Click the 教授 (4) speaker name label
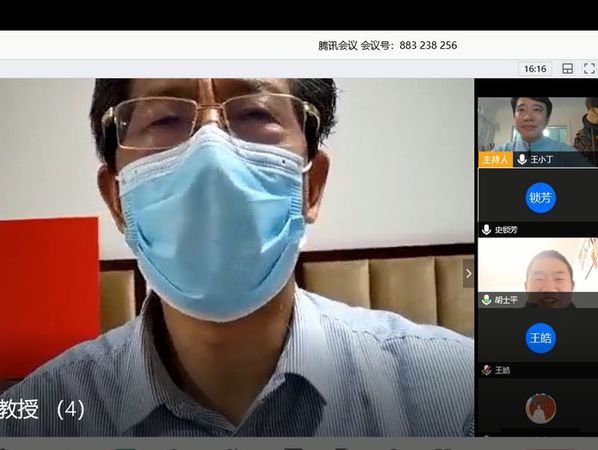The width and height of the screenshot is (598, 450). (42, 410)
